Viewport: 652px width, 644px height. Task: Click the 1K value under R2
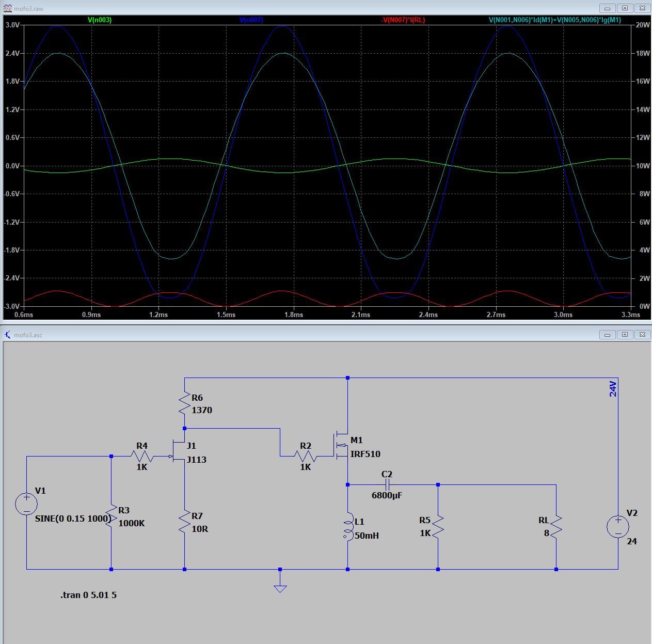click(306, 467)
